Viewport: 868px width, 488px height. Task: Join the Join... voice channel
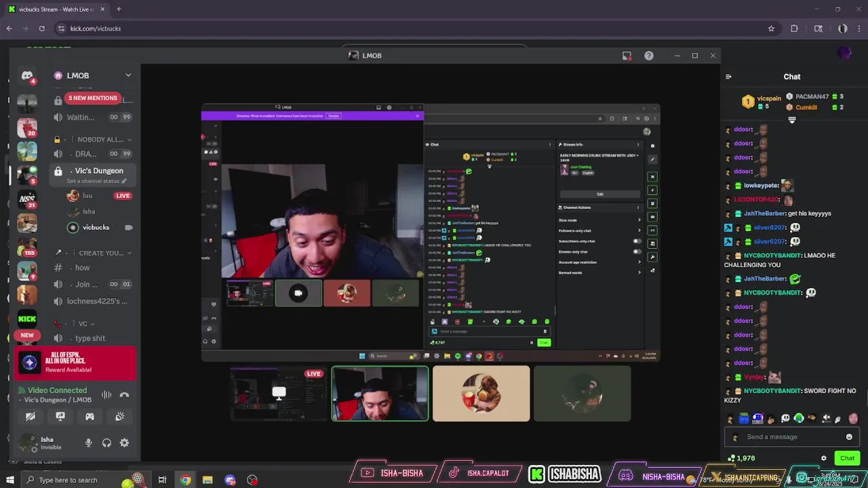pos(93,285)
